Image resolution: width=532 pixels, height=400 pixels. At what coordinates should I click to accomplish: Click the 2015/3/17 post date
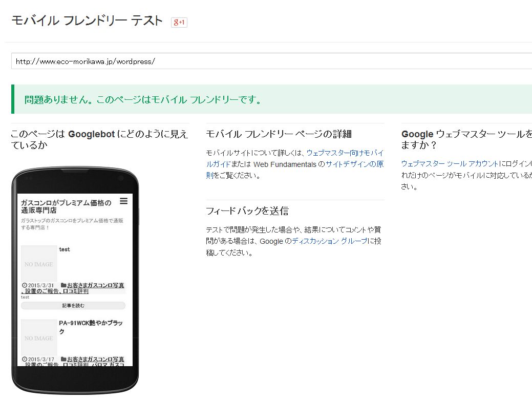41,359
